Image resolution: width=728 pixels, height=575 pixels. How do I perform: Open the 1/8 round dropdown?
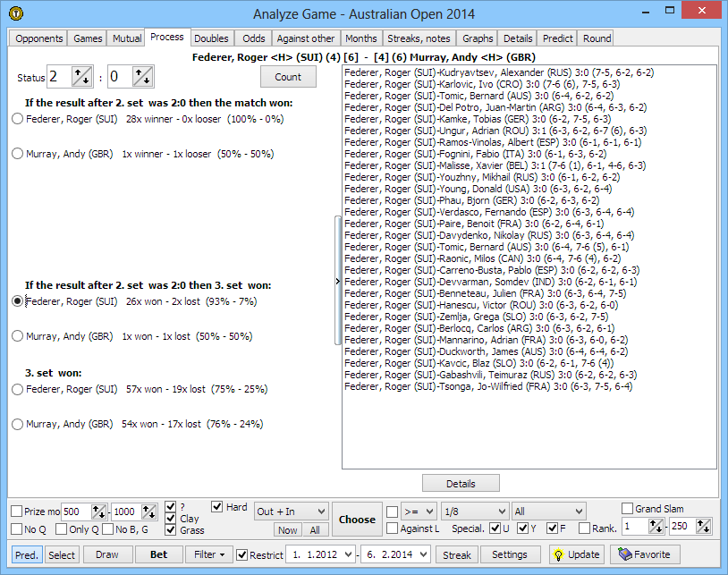coord(475,512)
